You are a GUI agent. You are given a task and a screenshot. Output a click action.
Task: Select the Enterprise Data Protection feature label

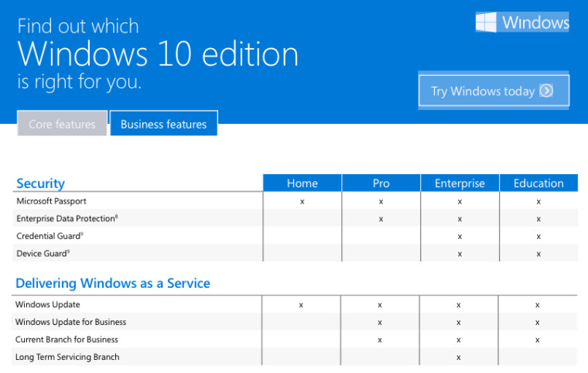pos(67,219)
